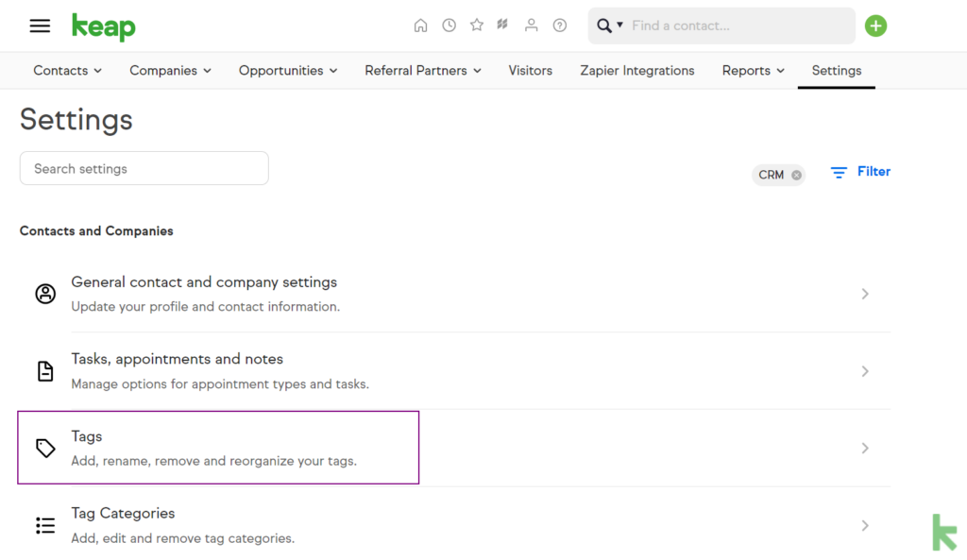This screenshot has width=967, height=560.
Task: Click the profile circle icon
Action: 45,294
